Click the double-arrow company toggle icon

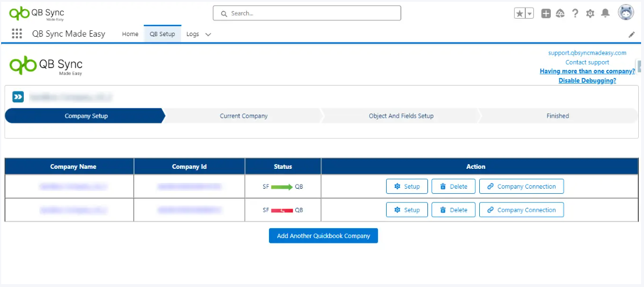(x=18, y=97)
